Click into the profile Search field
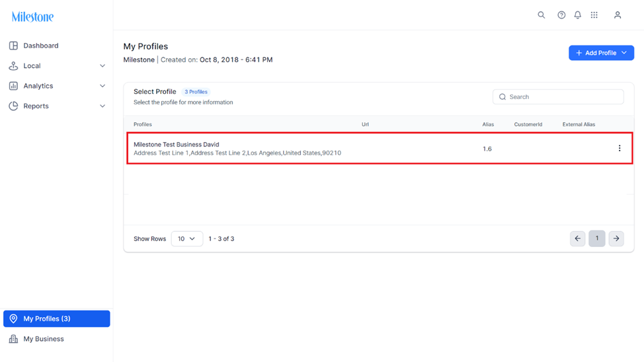The width and height of the screenshot is (644, 362). 558,97
